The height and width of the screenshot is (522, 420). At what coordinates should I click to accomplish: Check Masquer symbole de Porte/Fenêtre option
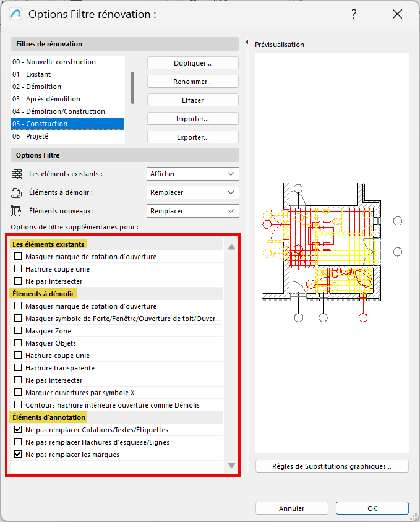pyautogui.click(x=18, y=319)
